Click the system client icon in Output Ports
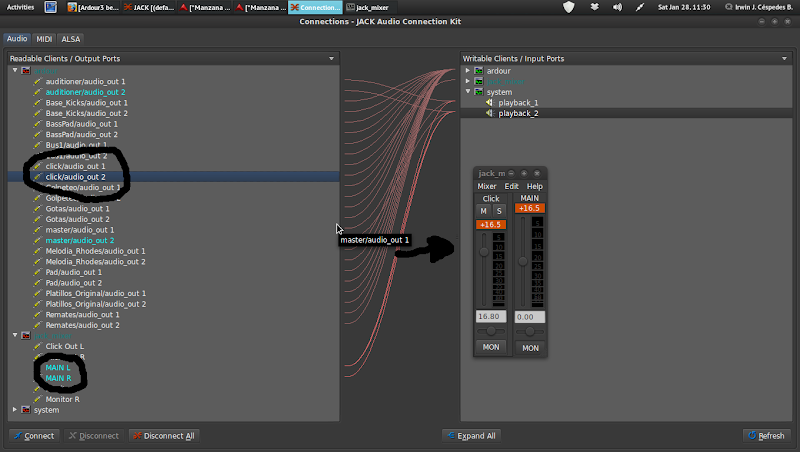 pos(25,409)
